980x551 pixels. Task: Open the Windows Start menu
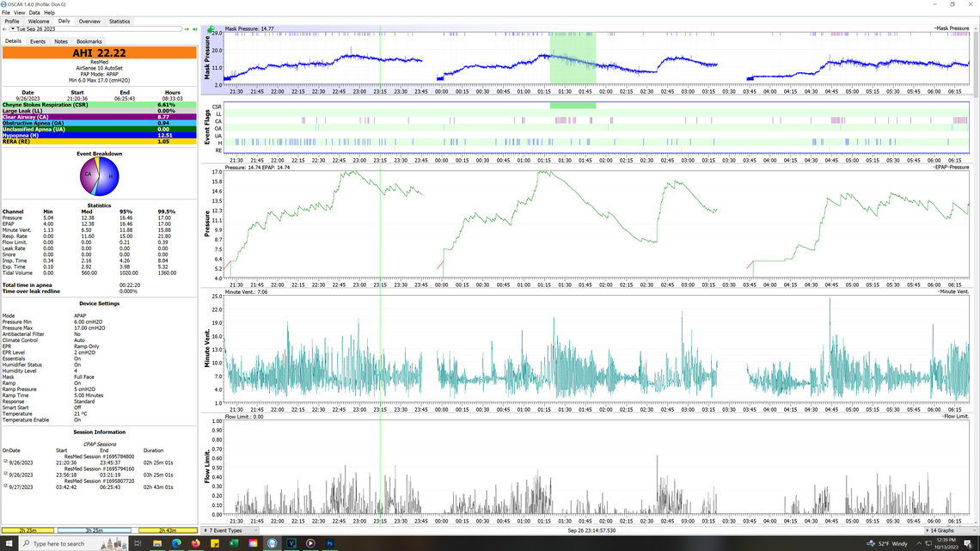(x=9, y=543)
